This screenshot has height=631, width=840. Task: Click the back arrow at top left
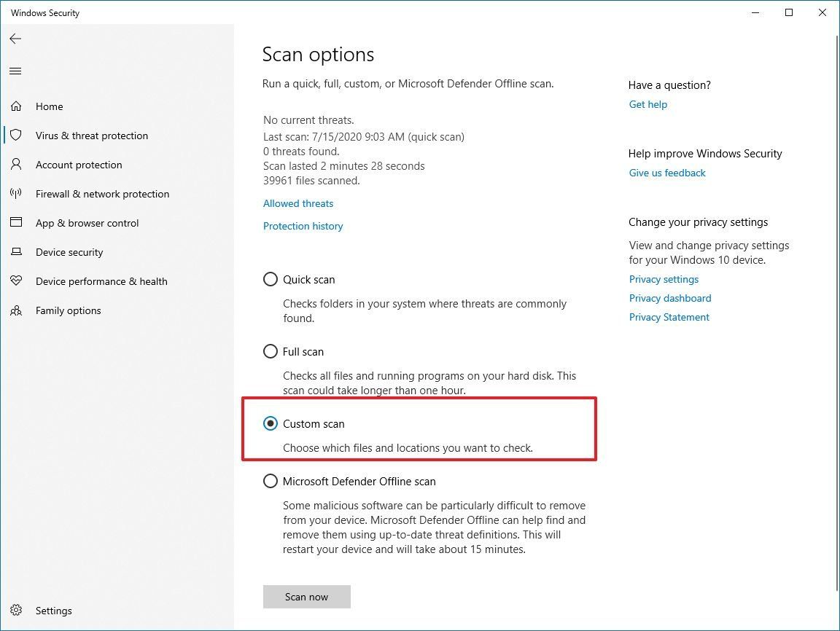click(15, 39)
